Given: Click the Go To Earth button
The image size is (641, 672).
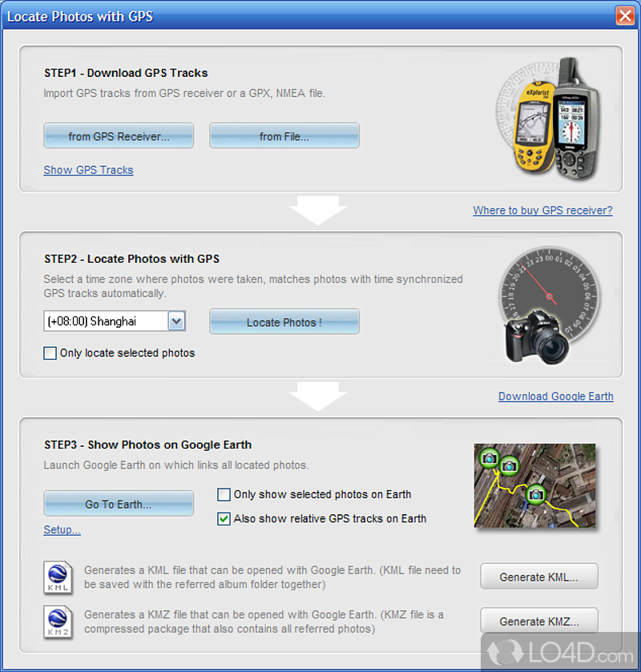Looking at the screenshot, I should click(119, 504).
